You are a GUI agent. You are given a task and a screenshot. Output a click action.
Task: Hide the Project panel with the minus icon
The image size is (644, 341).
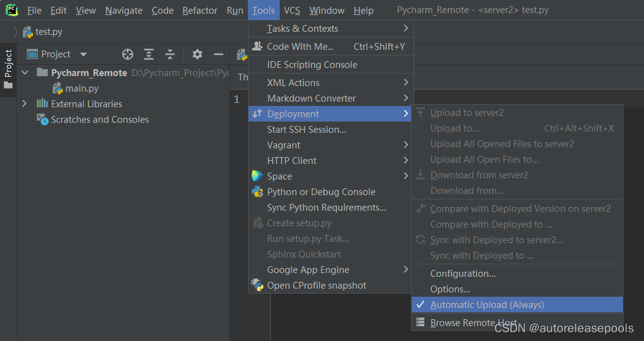[x=219, y=54]
